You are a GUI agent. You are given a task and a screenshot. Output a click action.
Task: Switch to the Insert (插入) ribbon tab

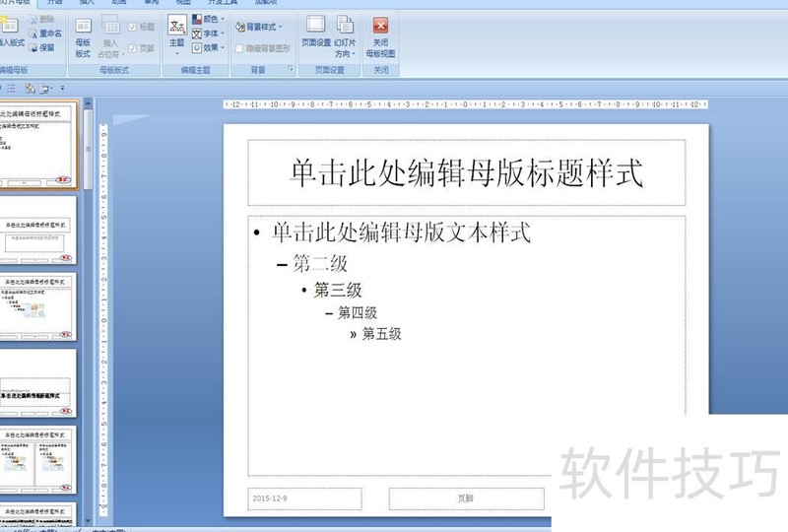click(x=87, y=2)
